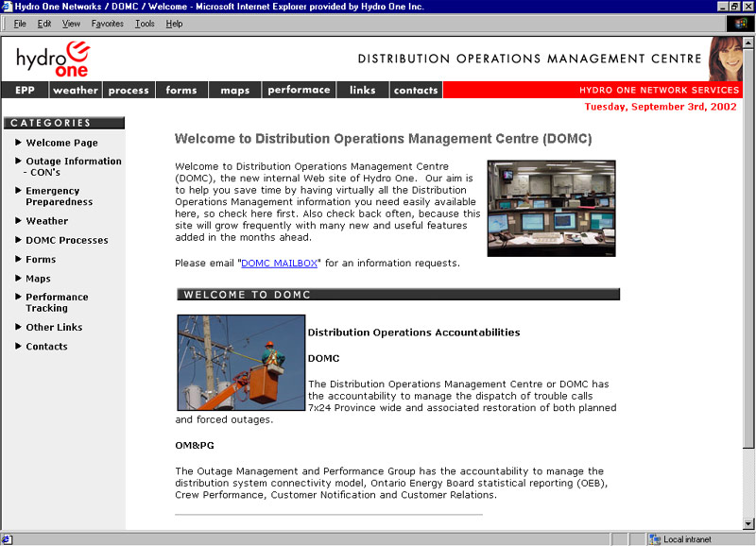Go to Welcome Page in Categories
Screen dimensions: 756x546
click(61, 143)
